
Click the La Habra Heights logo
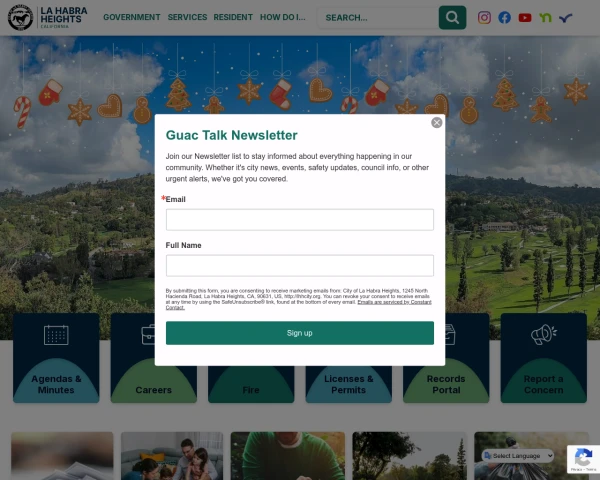pos(47,17)
